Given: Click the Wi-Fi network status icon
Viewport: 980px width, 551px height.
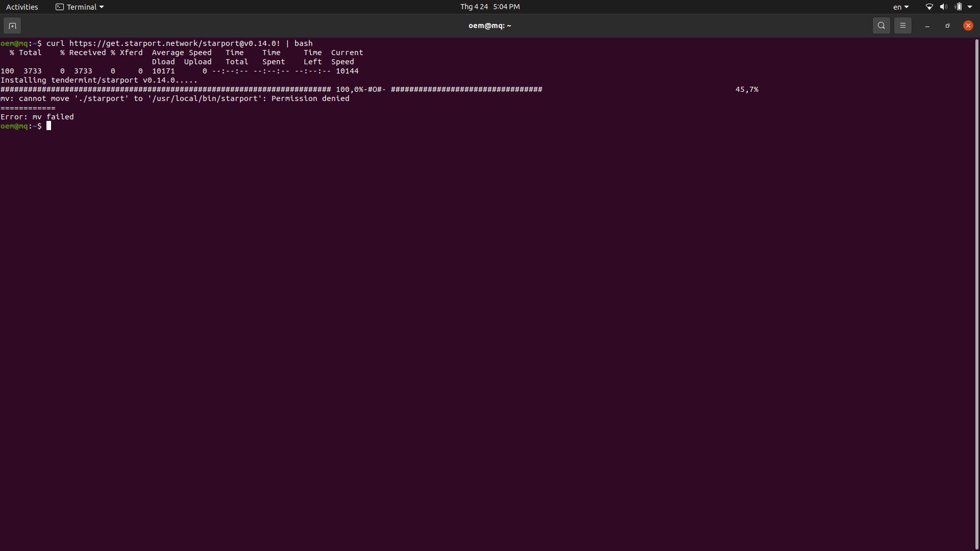Looking at the screenshot, I should pyautogui.click(x=929, y=7).
